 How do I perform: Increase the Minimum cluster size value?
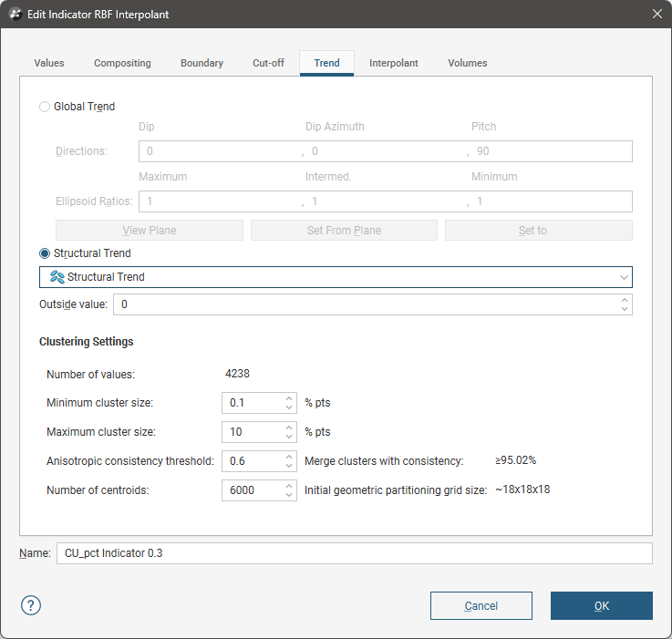point(289,398)
